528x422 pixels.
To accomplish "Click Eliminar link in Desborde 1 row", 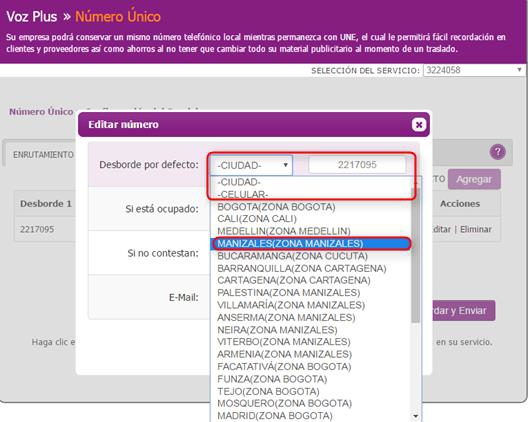I will coord(476,229).
